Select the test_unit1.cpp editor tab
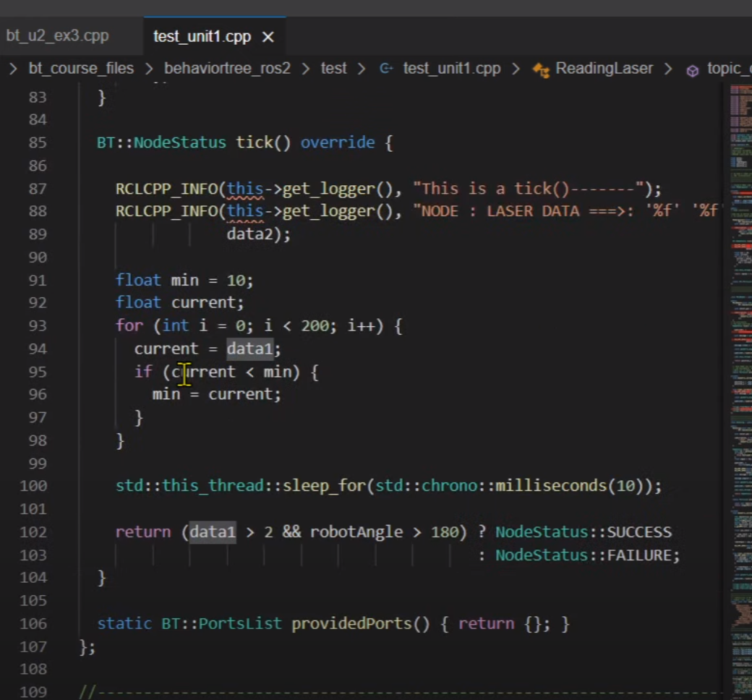The image size is (752, 700). tap(202, 37)
